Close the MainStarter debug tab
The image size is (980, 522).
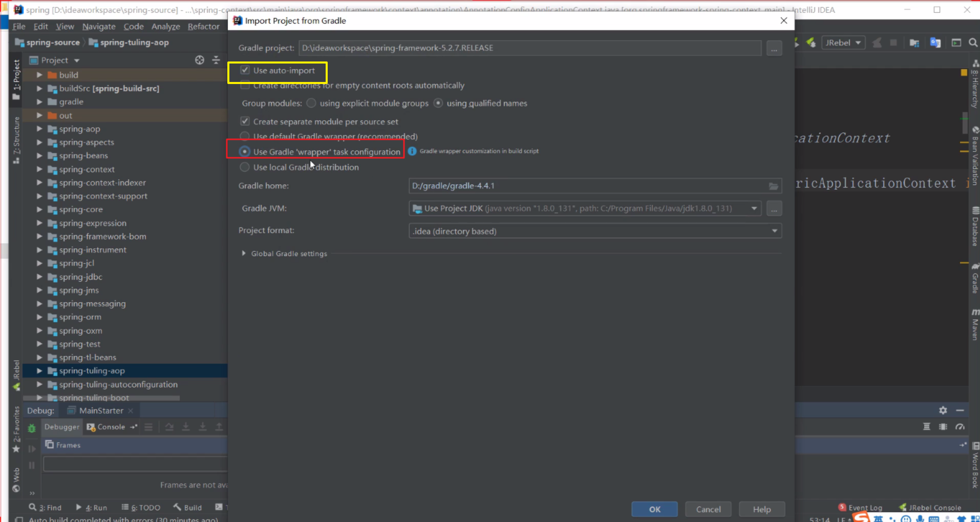tap(131, 410)
